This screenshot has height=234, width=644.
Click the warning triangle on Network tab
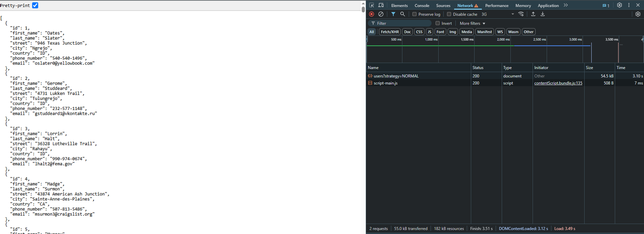click(476, 6)
